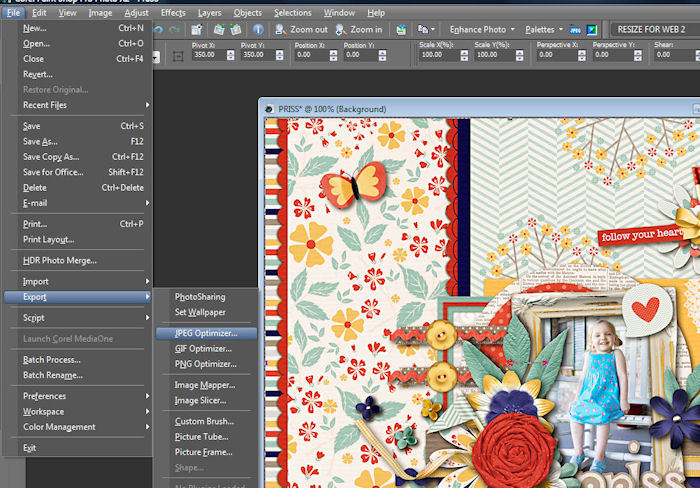Open the Enhance Photo dropdown
Screen dimensions: 700x488
(482, 29)
